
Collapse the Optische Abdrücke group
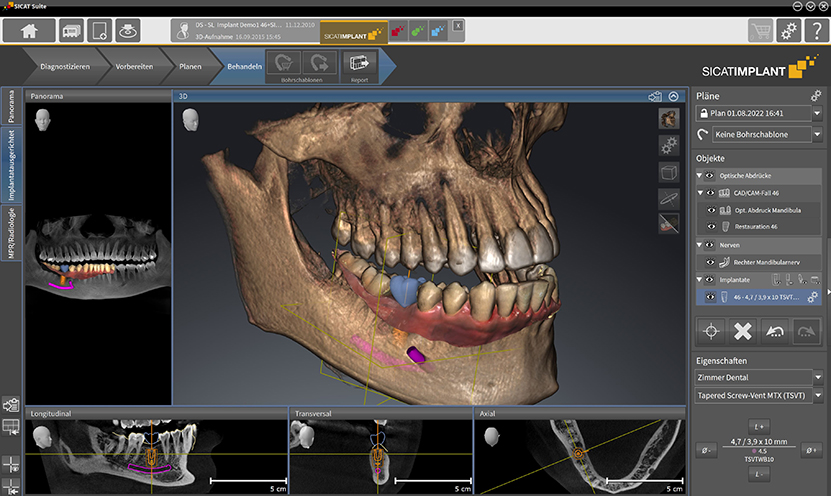(x=699, y=175)
